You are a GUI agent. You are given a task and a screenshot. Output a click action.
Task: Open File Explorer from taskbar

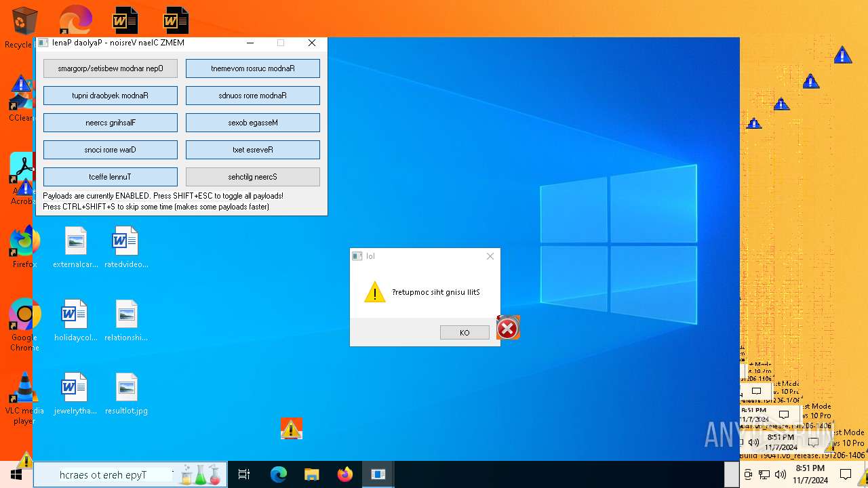[x=311, y=474]
